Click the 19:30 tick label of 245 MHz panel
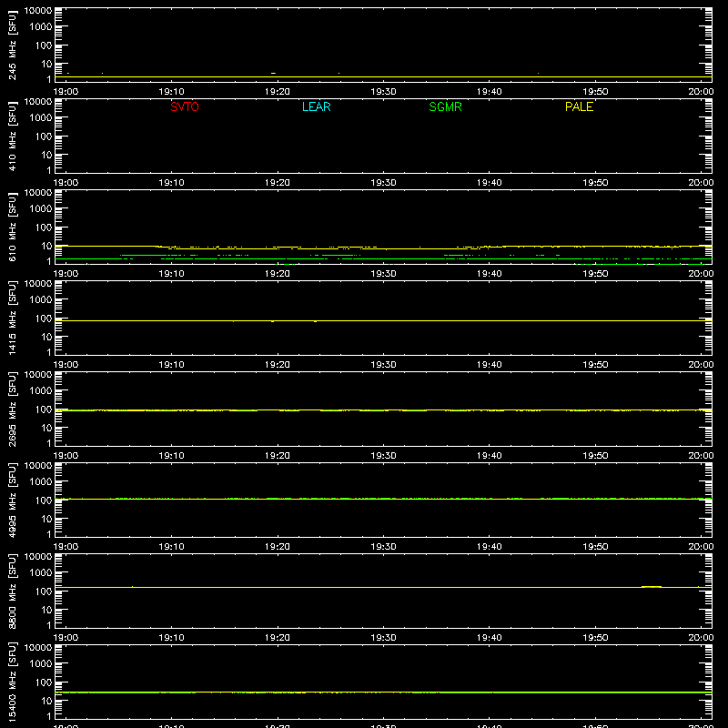This screenshot has height=728, width=728. pos(383,92)
